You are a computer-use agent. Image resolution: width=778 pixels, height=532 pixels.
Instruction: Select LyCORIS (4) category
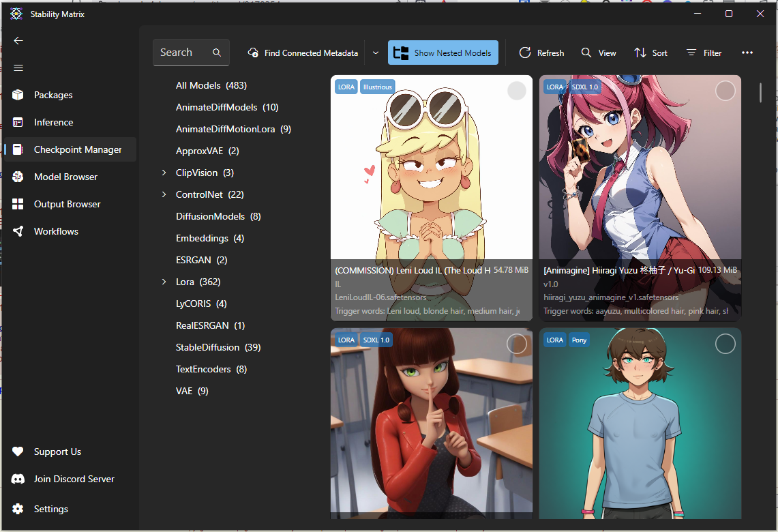click(x=201, y=304)
